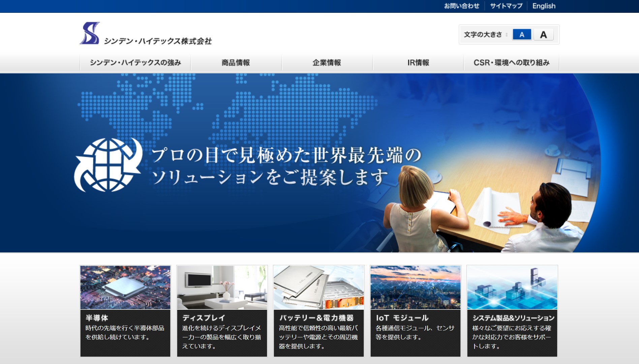The height and width of the screenshot is (364, 639).
Task: Click the hero banner headline text
Action: click(286, 166)
